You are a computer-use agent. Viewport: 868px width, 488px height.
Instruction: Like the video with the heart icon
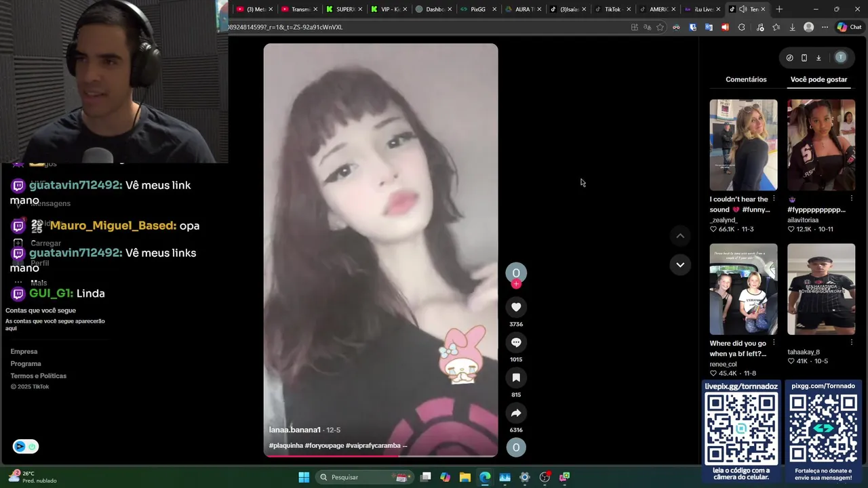tap(516, 307)
